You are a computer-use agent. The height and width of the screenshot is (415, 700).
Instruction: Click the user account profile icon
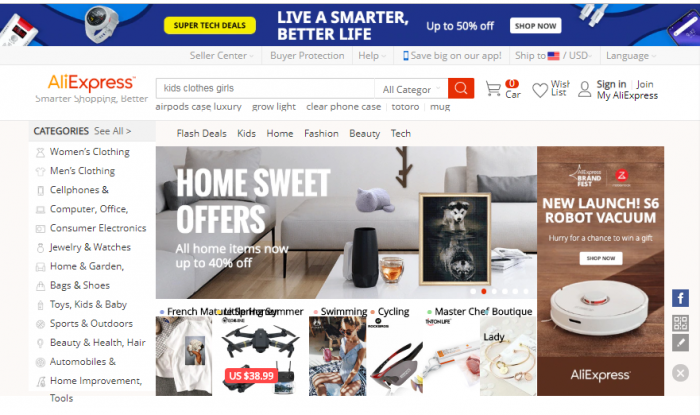point(584,89)
